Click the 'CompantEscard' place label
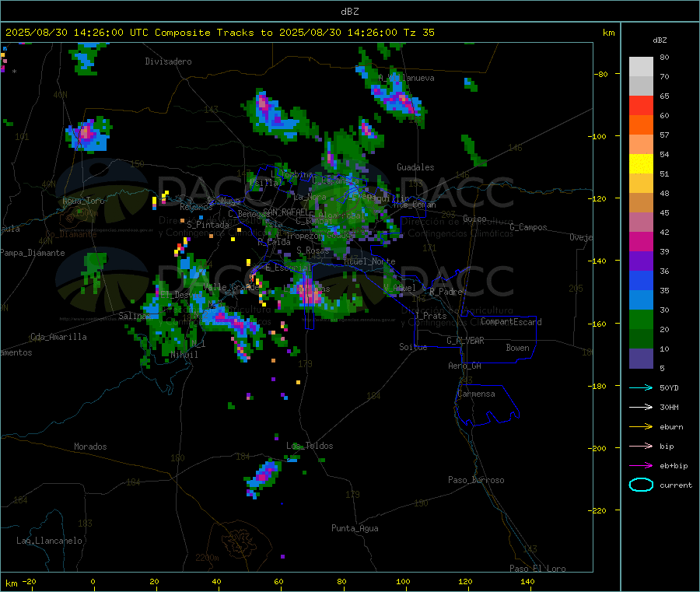The image size is (700, 592). [x=511, y=321]
